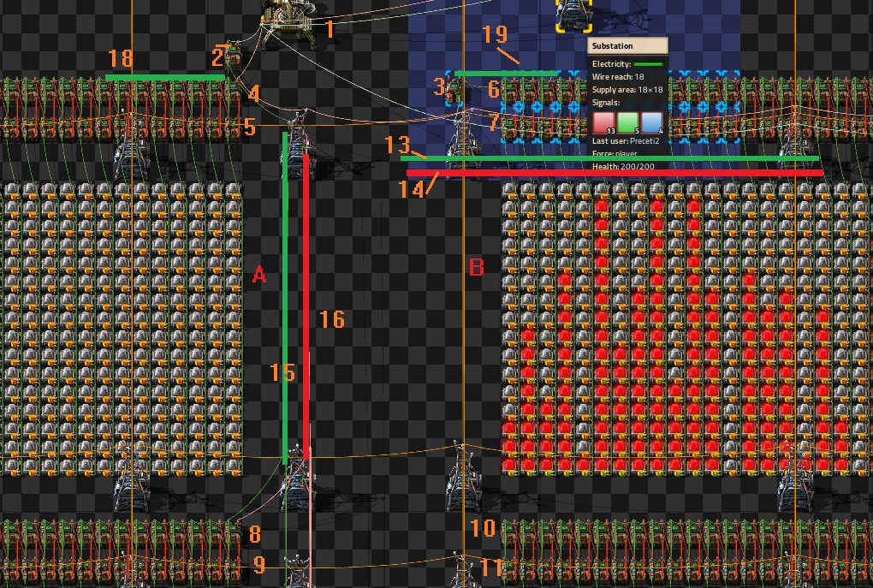Click the 'Last user: Preceti2' text
The image size is (873, 588).
(x=626, y=141)
